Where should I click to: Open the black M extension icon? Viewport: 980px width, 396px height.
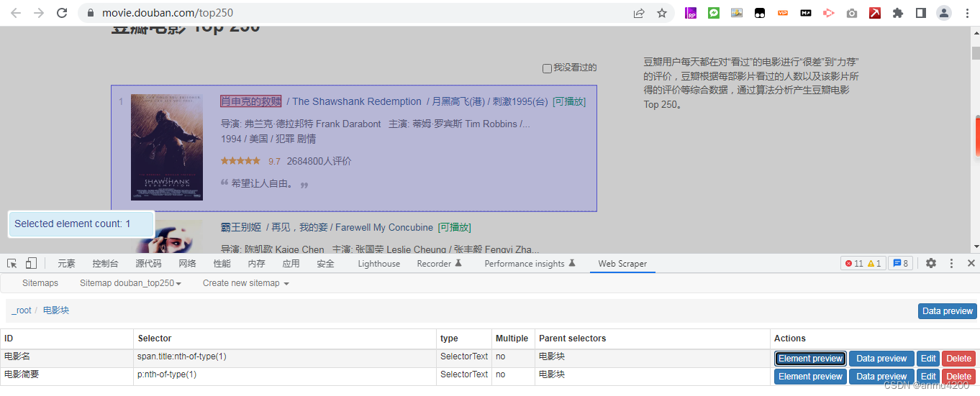[x=806, y=13]
